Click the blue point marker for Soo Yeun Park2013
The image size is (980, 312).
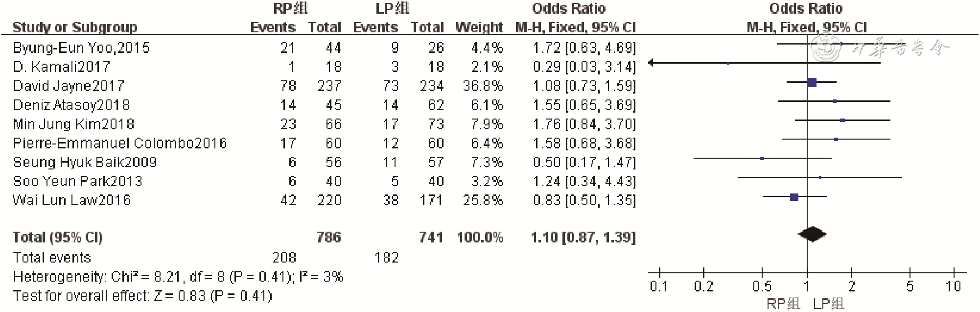tap(820, 177)
